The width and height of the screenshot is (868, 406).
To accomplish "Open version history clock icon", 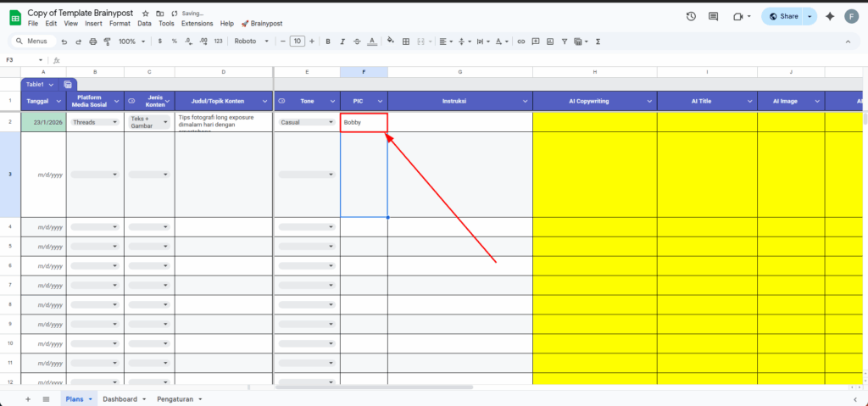I will point(691,16).
